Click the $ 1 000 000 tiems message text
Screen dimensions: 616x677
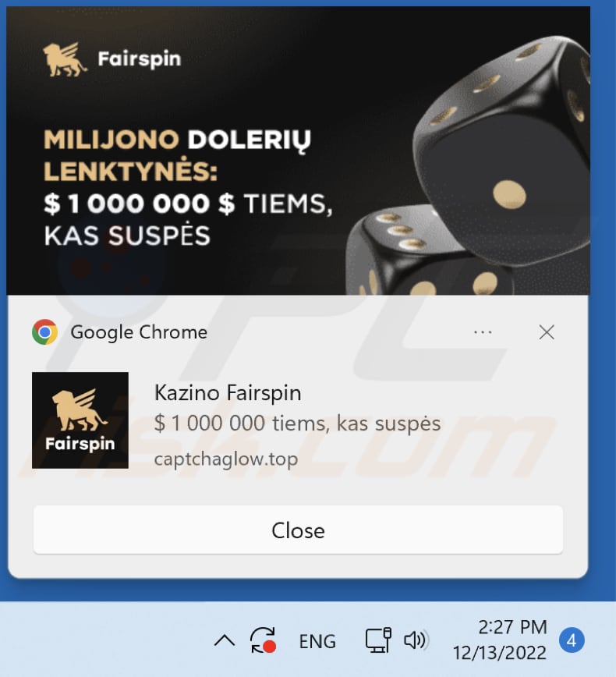pyautogui.click(x=297, y=423)
